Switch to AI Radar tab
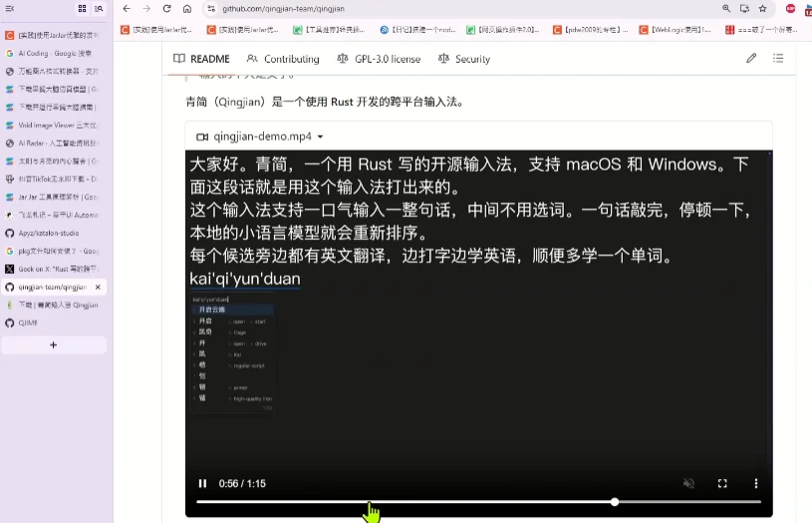The height and width of the screenshot is (523, 812). (54, 143)
